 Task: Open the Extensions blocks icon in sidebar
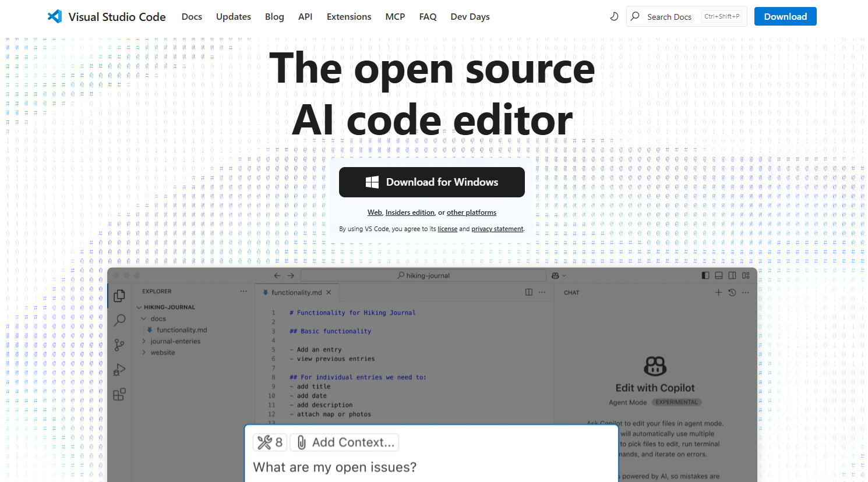point(119,395)
